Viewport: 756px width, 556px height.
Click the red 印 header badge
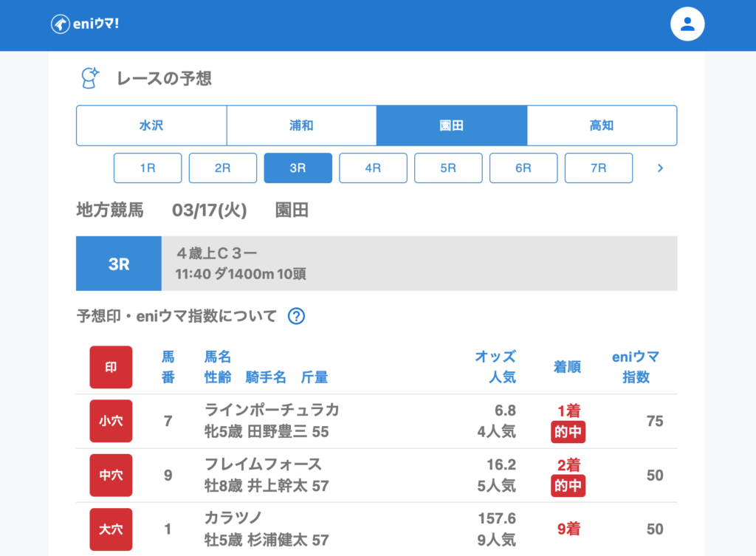point(111,367)
